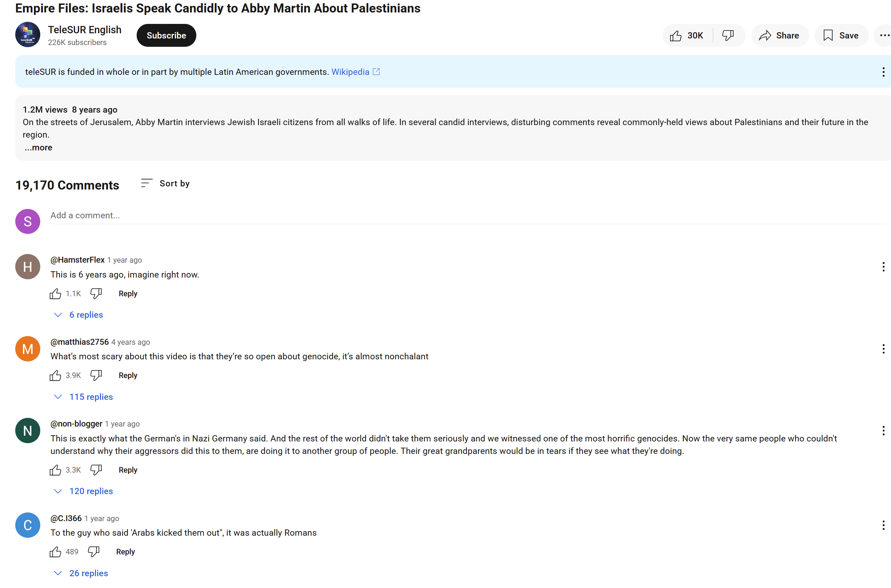
Task: Open the three-dot menu on the funding notice
Action: coord(883,72)
